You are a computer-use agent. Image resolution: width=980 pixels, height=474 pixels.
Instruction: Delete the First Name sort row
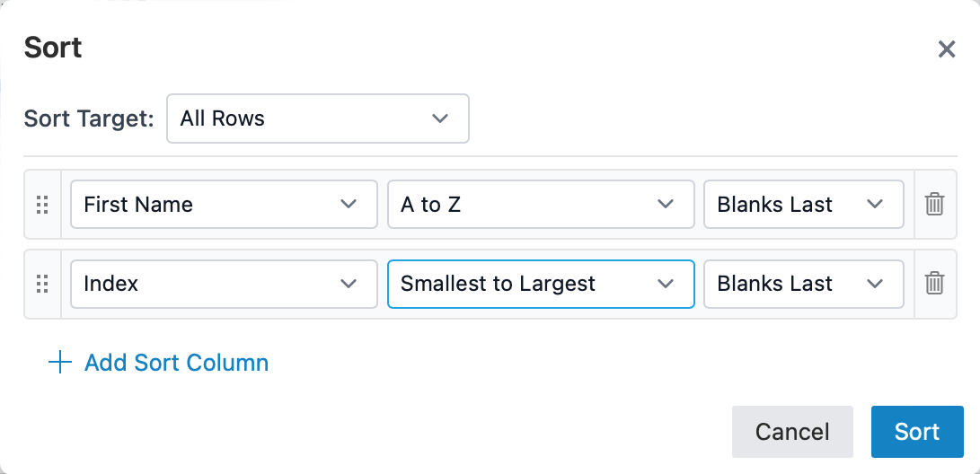coord(934,205)
